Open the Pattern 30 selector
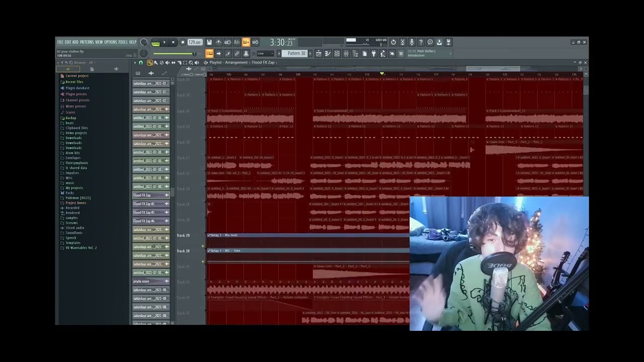 point(294,53)
